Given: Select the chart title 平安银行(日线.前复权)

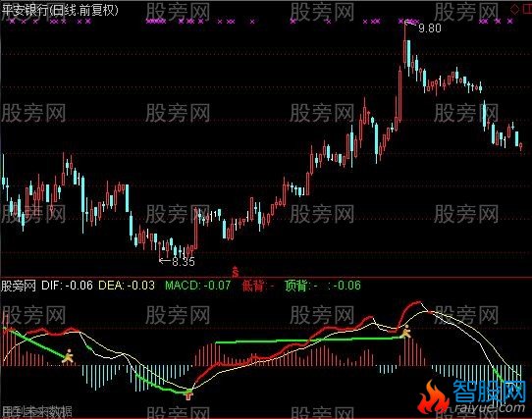Looking at the screenshot, I should tap(60, 11).
